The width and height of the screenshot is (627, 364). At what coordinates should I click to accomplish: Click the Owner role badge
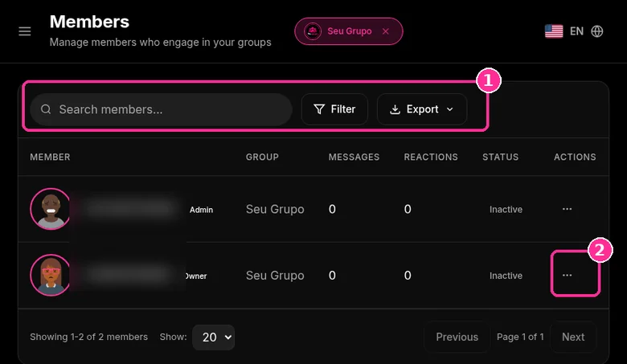click(196, 276)
